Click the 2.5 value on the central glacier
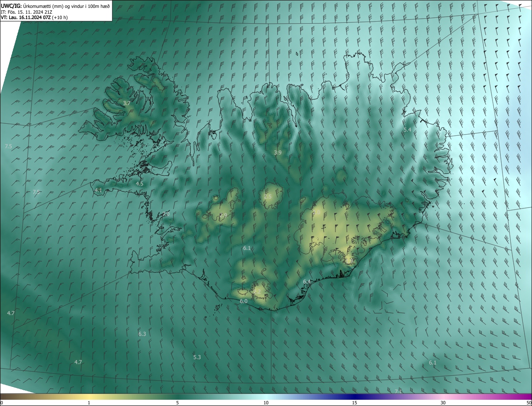The image size is (532, 406). click(268, 196)
